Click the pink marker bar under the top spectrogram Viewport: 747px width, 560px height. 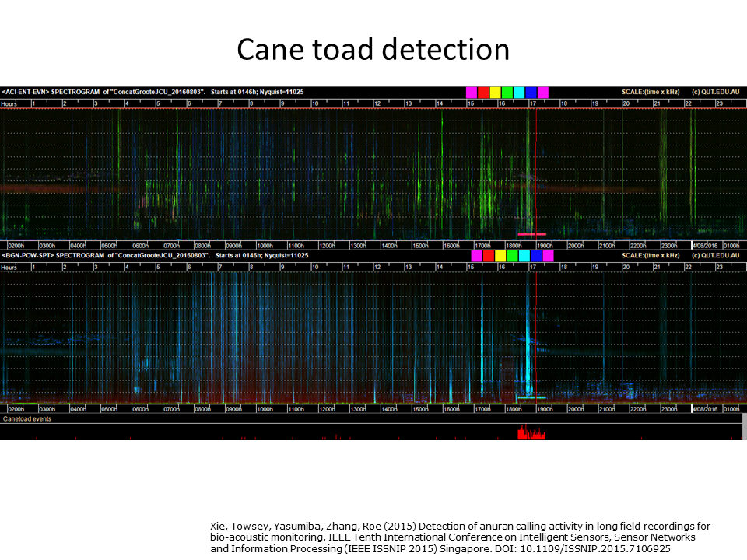coord(531,234)
